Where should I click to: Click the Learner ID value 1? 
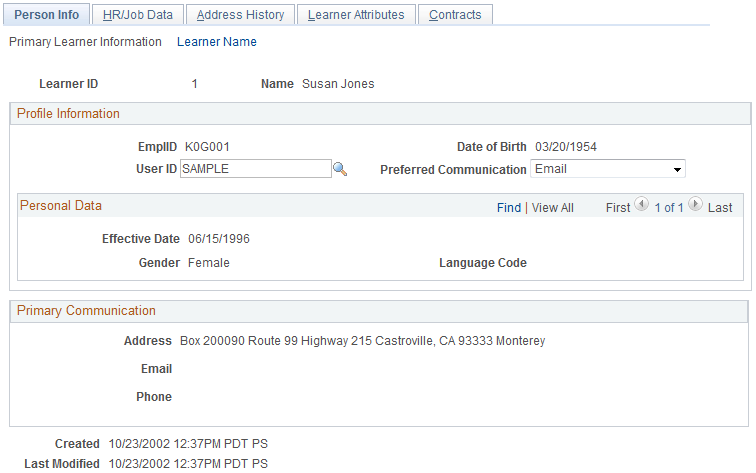[x=194, y=84]
